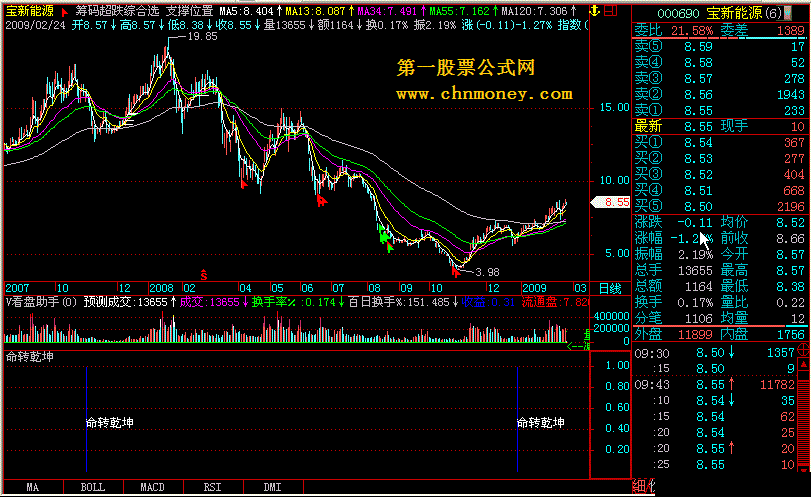
Task: Click the red window-layout icon beside the anchor
Action: (x=611, y=10)
